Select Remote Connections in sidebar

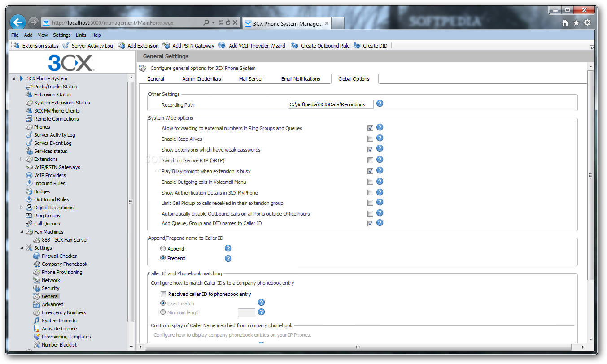click(56, 119)
